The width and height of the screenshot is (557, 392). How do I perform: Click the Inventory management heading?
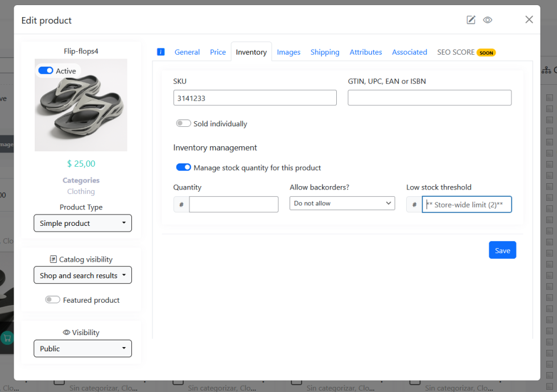coord(215,148)
